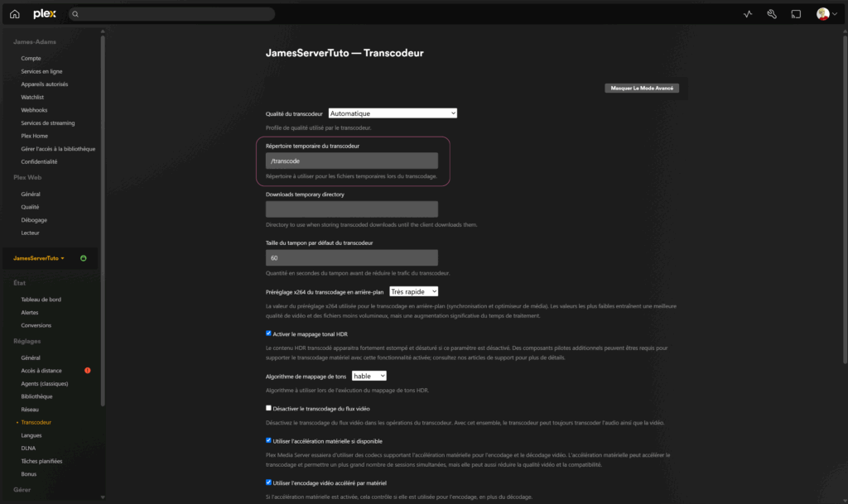
Task: Click the Downloads temporary directory field
Action: 351,209
